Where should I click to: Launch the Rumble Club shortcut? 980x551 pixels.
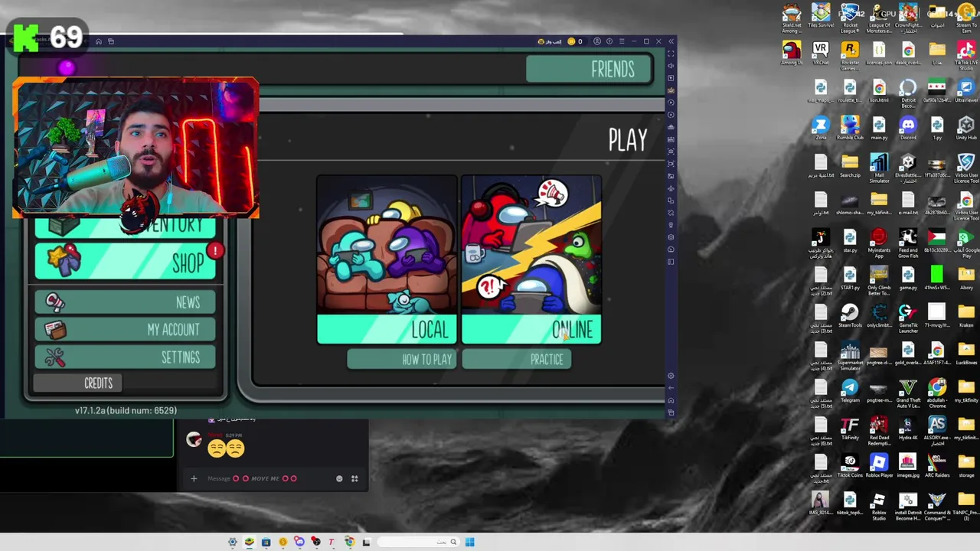850,129
